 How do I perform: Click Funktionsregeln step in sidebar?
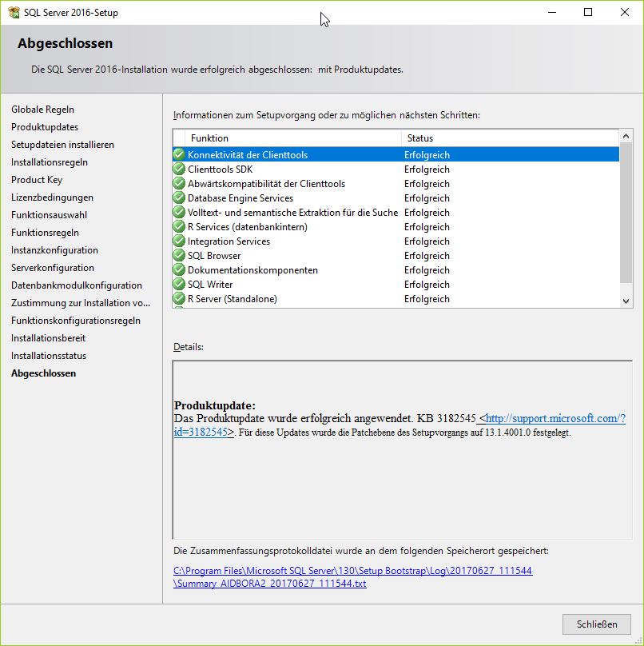(x=45, y=233)
